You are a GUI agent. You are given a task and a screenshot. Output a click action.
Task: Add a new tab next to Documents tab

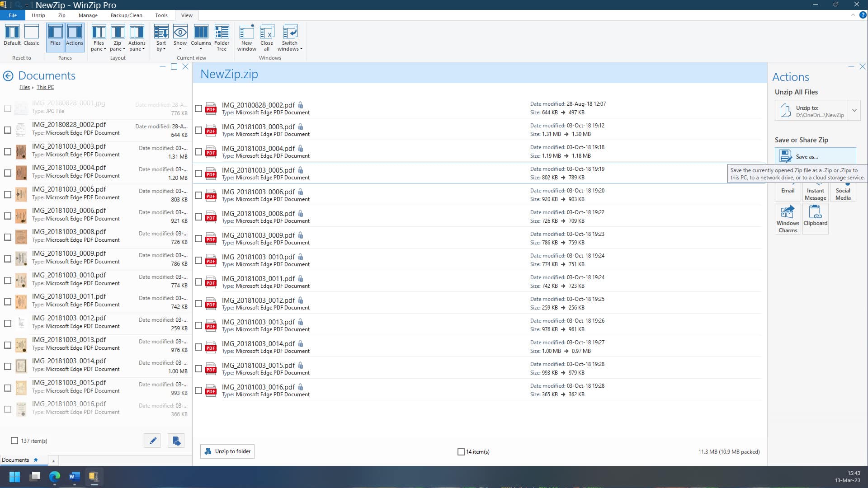(53, 461)
